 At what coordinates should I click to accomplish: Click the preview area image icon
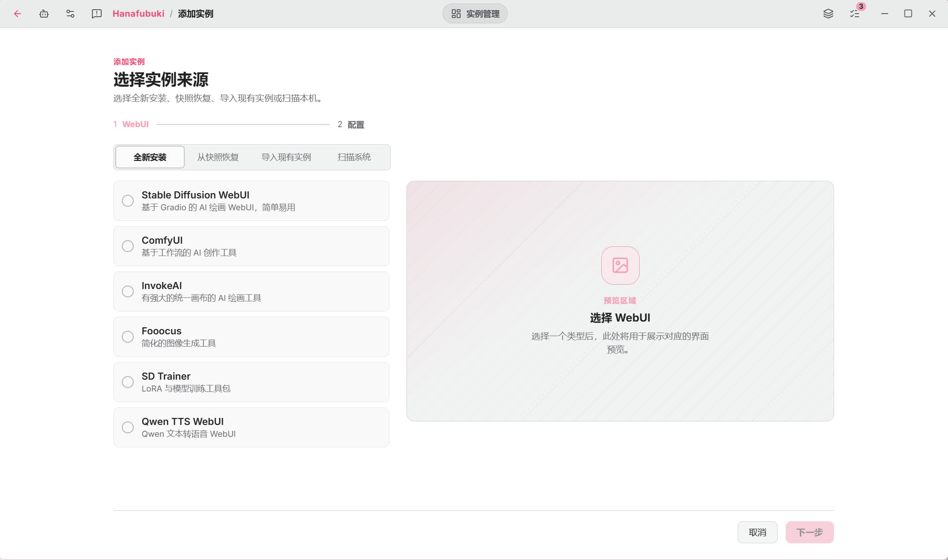pos(620,265)
